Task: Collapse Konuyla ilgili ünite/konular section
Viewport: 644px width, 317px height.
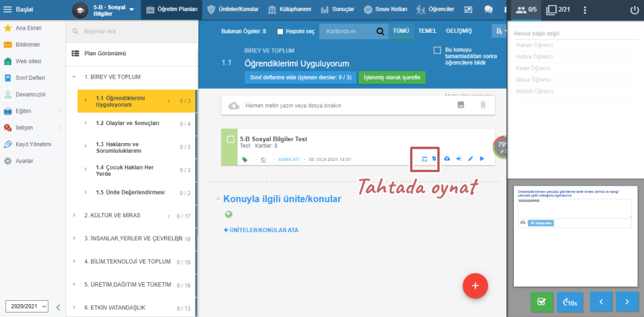Action: [x=218, y=199]
